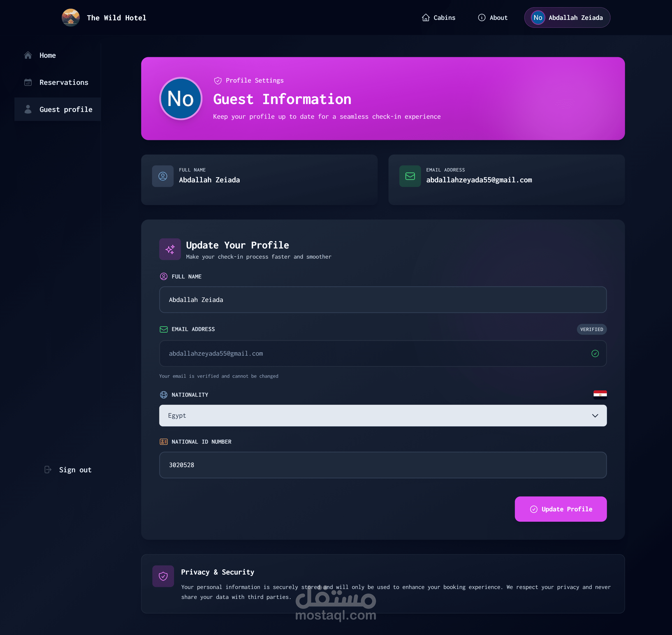Click the sparkles icon beside Update Your Profile
672x635 pixels.
170,249
